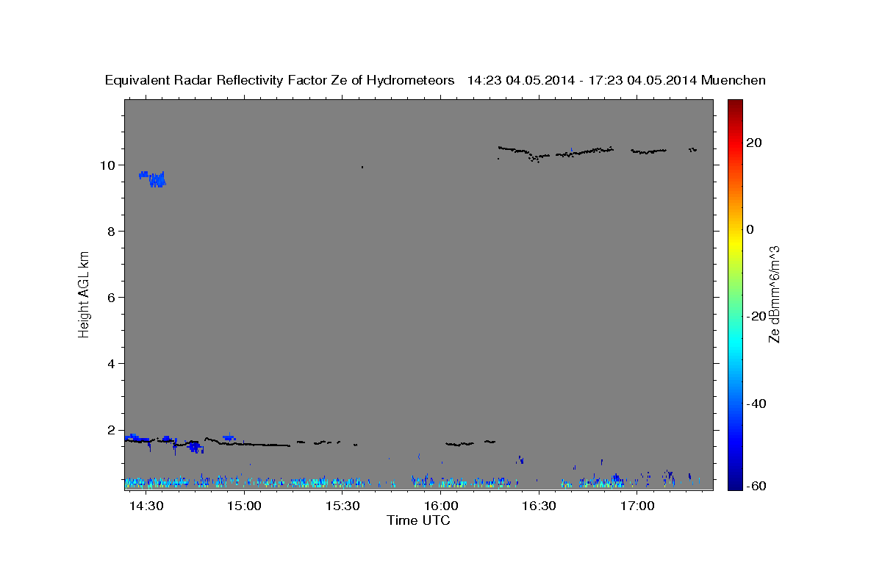This screenshot has width=882, height=588.
Task: Click the colorbar value 20
Action: coord(754,143)
